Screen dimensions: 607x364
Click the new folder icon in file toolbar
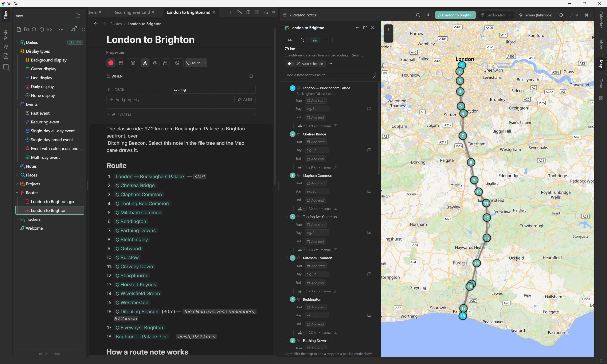pos(27,29)
